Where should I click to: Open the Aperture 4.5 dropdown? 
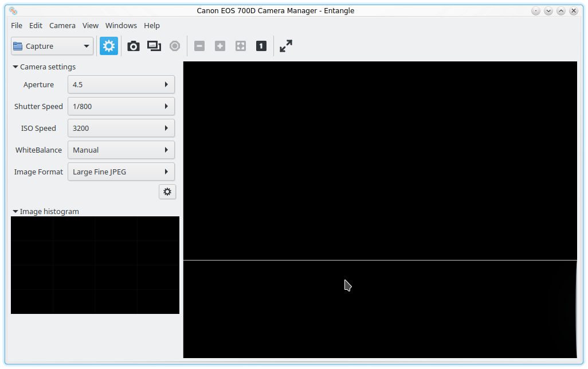click(x=121, y=84)
